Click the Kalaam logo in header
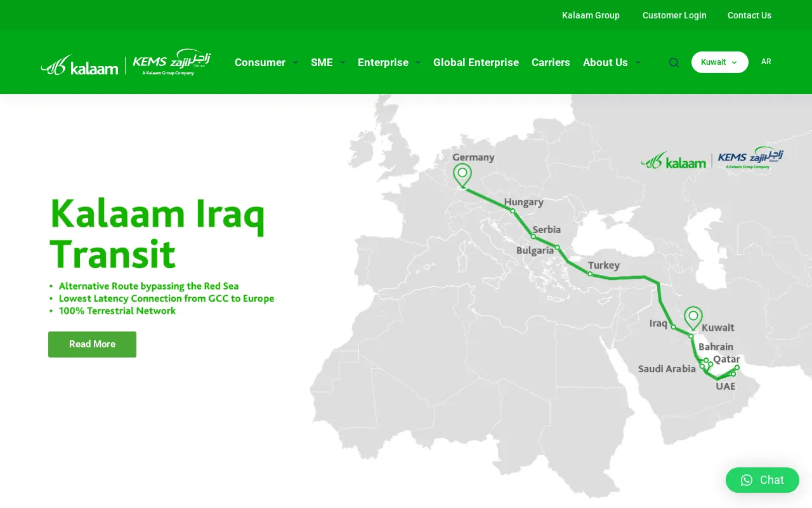The width and height of the screenshot is (812, 508). (x=79, y=65)
